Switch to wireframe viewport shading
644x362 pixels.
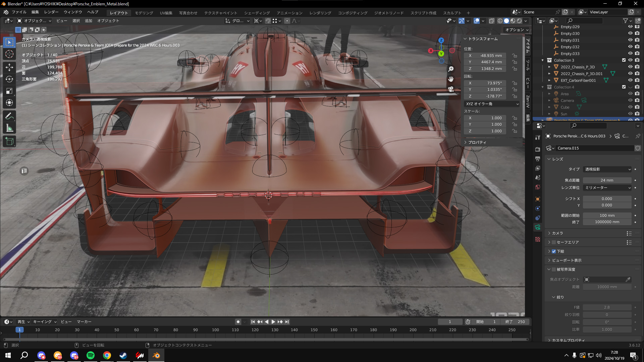click(x=500, y=21)
